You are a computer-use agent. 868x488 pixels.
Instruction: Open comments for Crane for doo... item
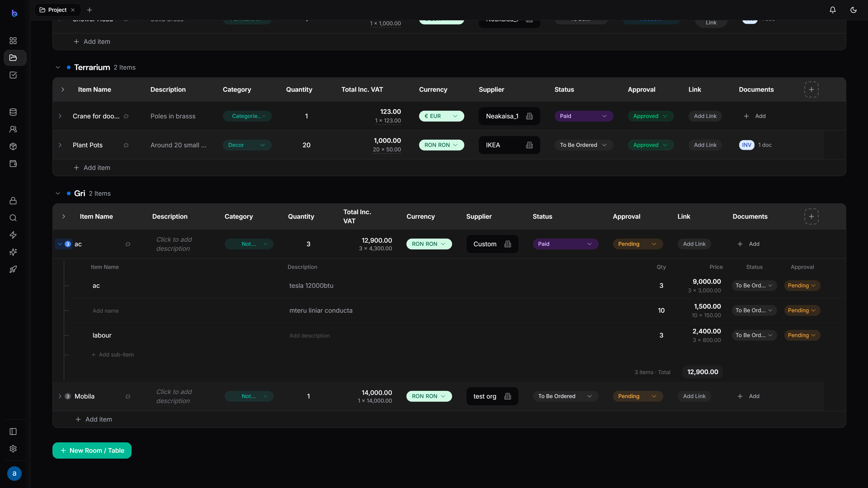point(126,117)
